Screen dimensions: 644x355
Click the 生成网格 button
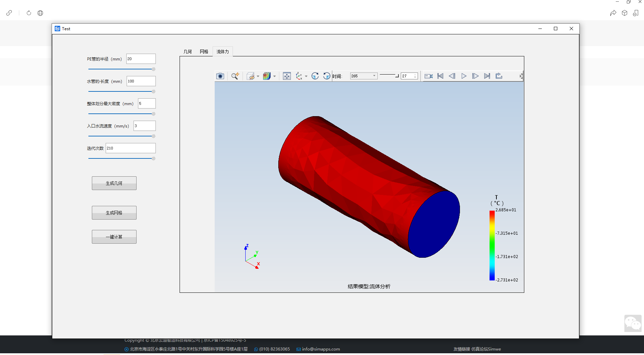(x=114, y=213)
